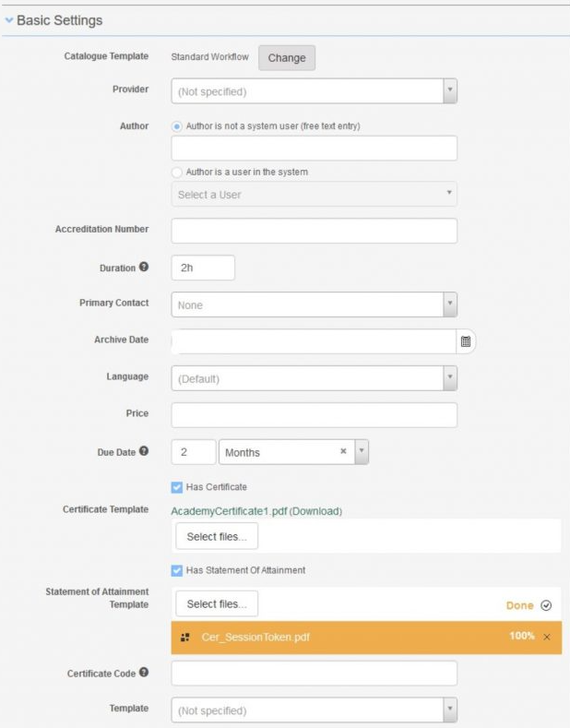The width and height of the screenshot is (570, 728).
Task: Clear the Months due date unit
Action: click(x=343, y=452)
